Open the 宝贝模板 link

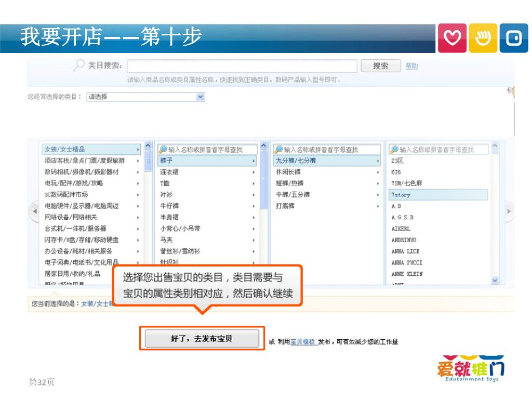(x=303, y=342)
